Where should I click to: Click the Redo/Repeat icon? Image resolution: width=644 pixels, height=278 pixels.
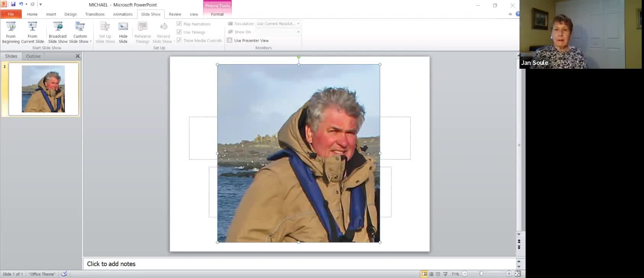[x=32, y=4]
